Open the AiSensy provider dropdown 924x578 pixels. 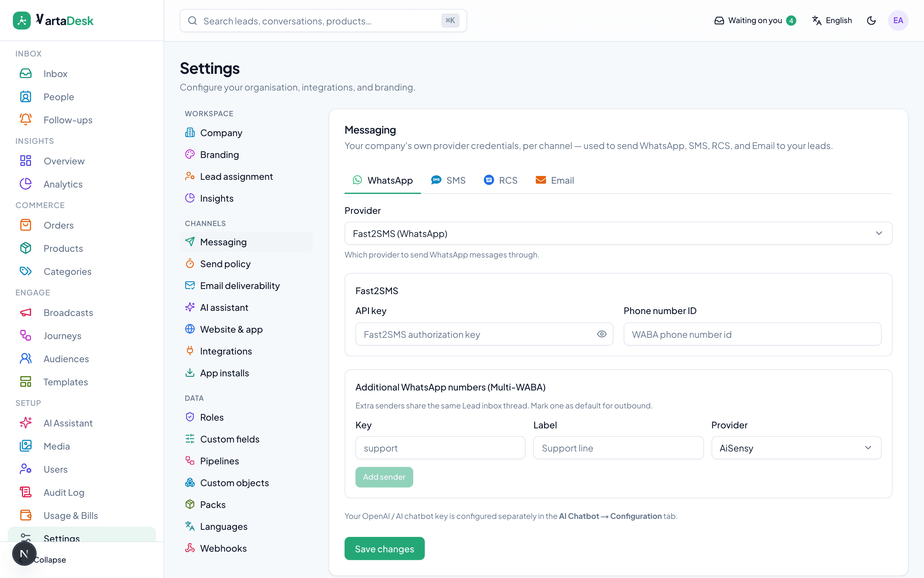click(x=796, y=448)
